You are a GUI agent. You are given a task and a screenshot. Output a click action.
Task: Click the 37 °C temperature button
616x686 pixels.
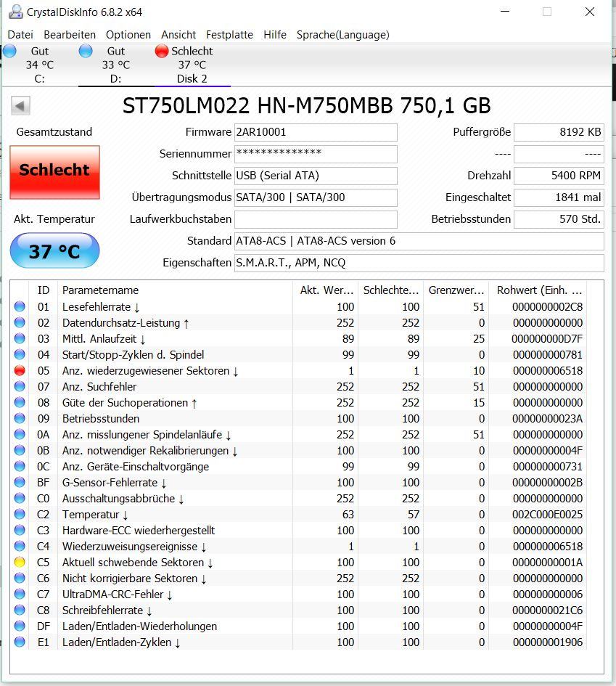pos(54,250)
